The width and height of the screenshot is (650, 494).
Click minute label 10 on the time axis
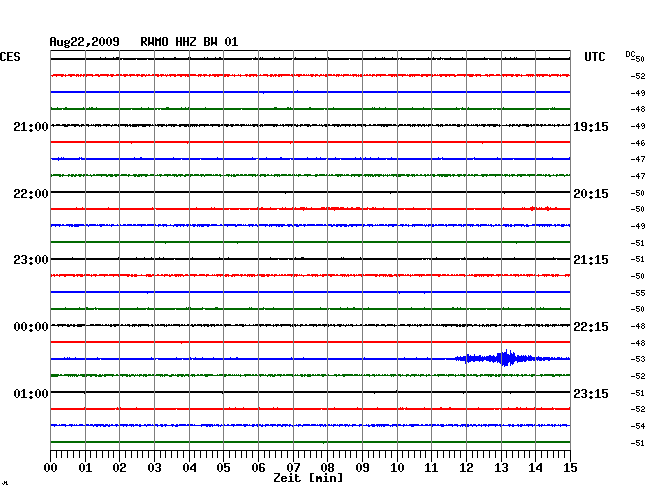397,468
